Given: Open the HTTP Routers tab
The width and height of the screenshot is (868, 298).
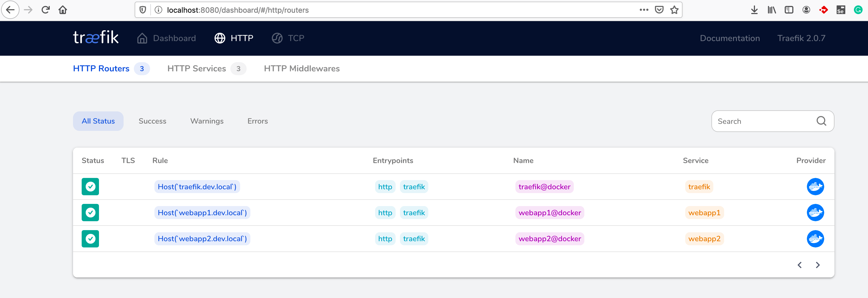Looking at the screenshot, I should click(111, 68).
